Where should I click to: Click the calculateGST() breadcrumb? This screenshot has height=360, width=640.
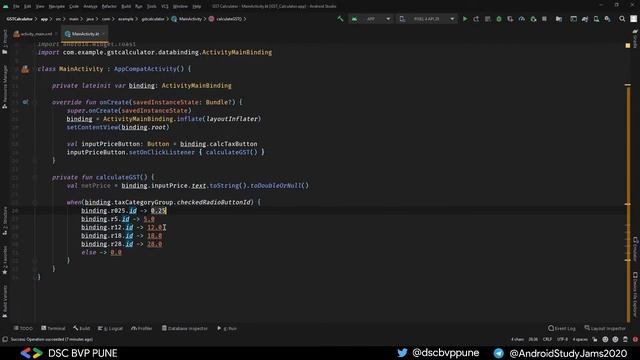pyautogui.click(x=225, y=19)
